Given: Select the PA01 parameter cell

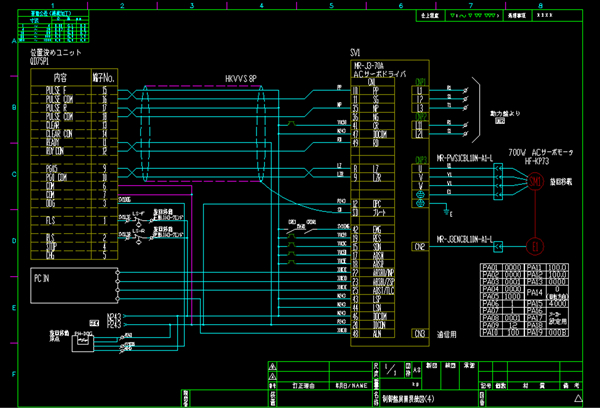Looking at the screenshot, I should (491, 267).
